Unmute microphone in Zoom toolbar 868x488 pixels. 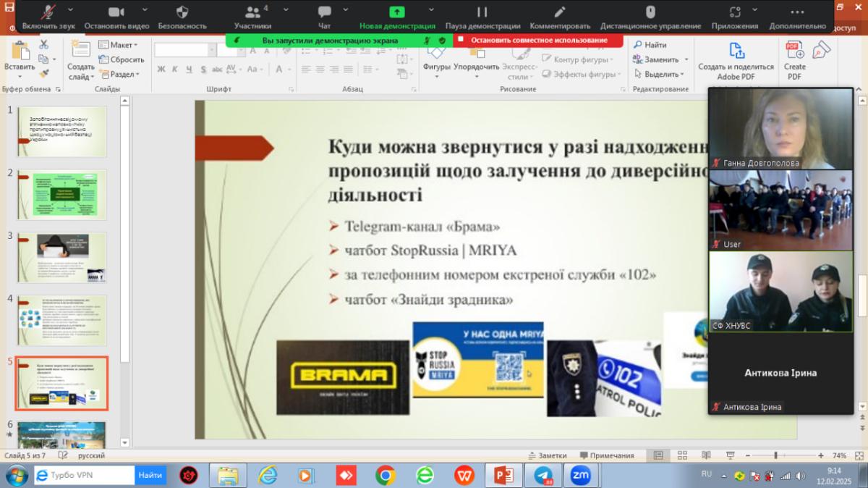tap(49, 13)
